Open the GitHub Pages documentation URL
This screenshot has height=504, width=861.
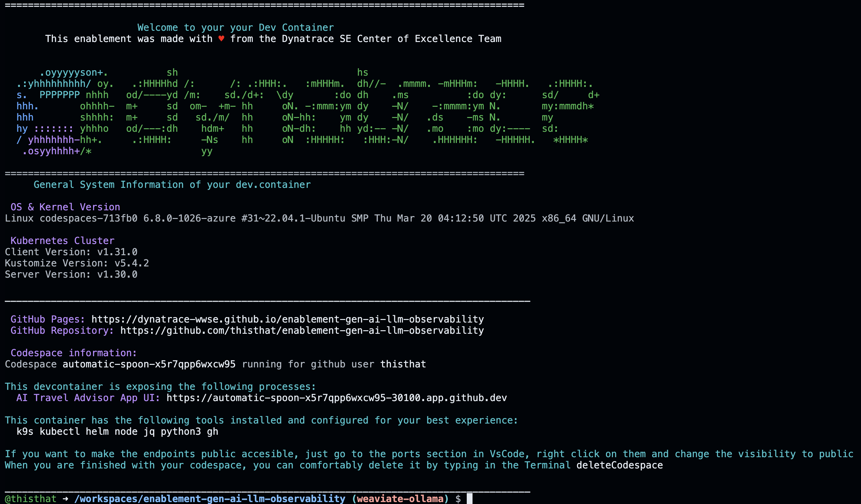point(287,319)
